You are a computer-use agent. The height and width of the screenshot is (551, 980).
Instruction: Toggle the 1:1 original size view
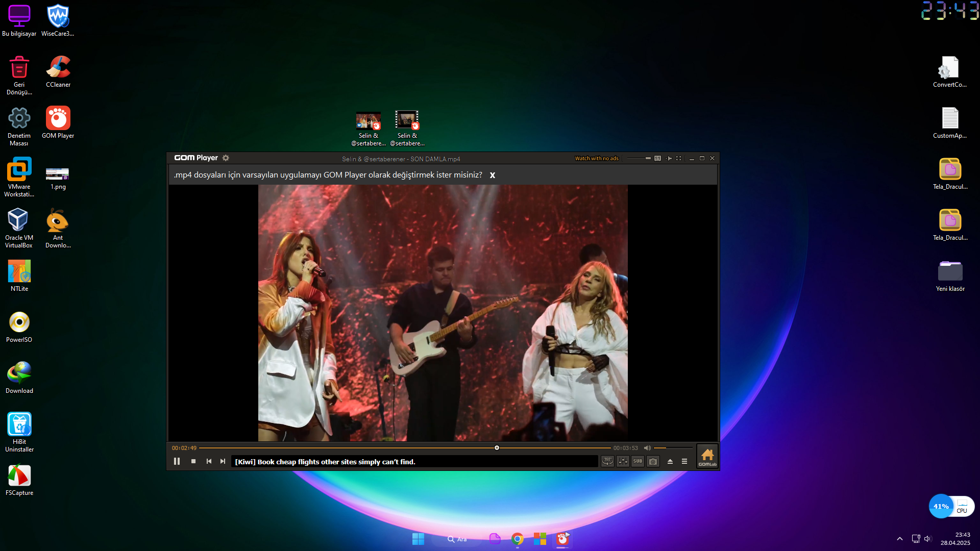pos(657,159)
